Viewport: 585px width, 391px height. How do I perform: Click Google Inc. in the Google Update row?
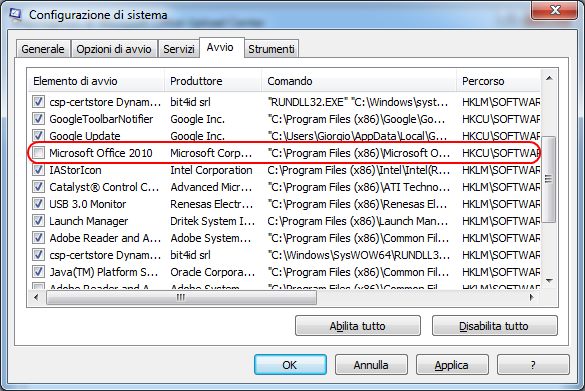(197, 136)
